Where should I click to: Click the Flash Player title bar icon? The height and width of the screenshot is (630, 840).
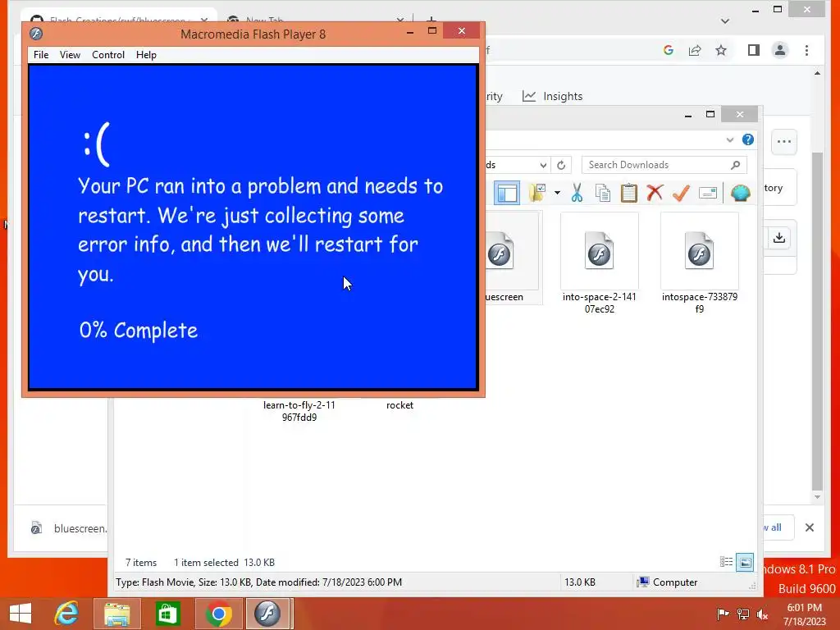tap(36, 34)
